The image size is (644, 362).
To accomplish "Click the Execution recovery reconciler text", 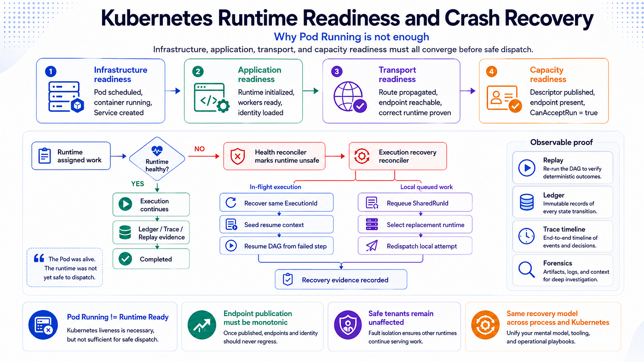I will coord(408,156).
